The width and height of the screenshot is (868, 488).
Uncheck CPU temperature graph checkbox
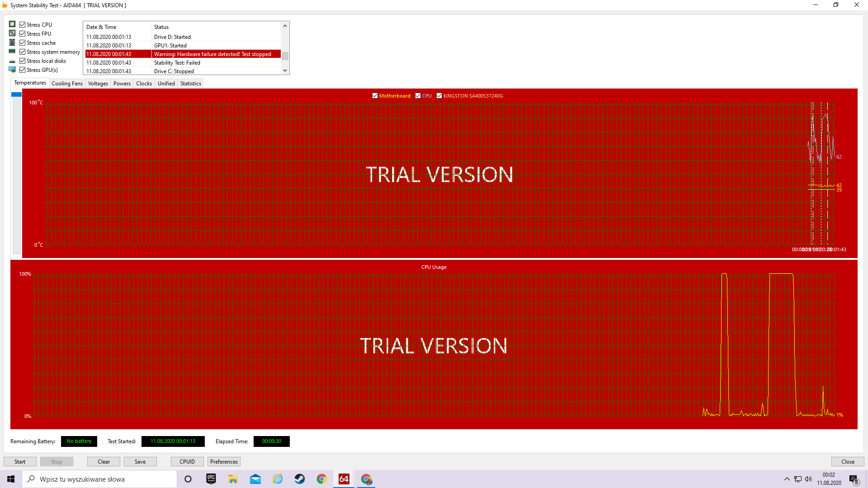click(x=418, y=96)
